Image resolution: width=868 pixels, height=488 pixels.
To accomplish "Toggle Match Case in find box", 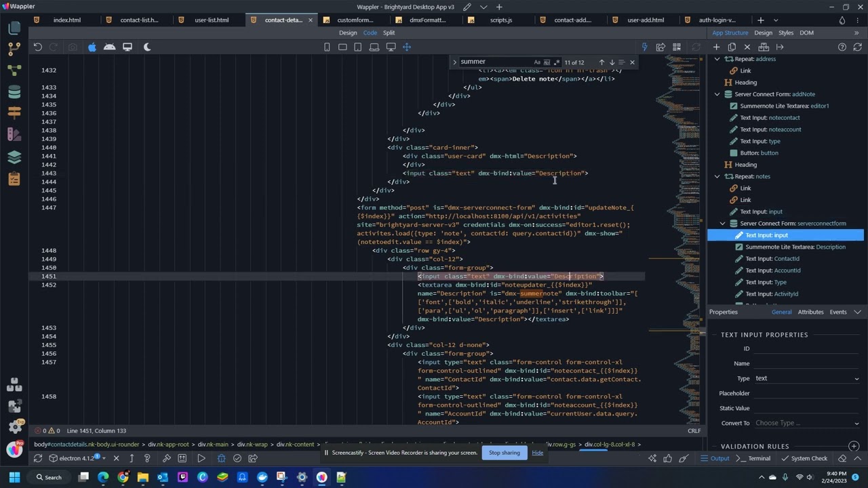I will [537, 62].
